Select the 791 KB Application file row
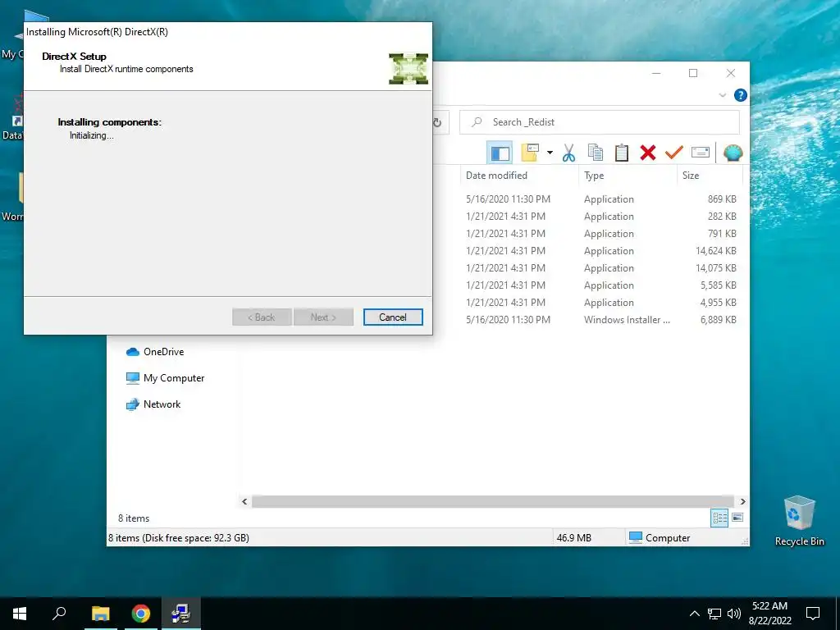The image size is (840, 630). [601, 234]
